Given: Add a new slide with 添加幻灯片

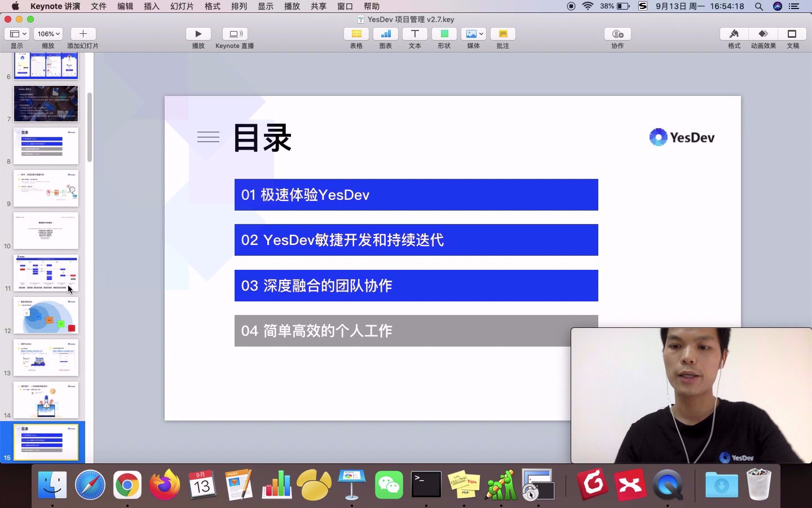Looking at the screenshot, I should coord(83,34).
